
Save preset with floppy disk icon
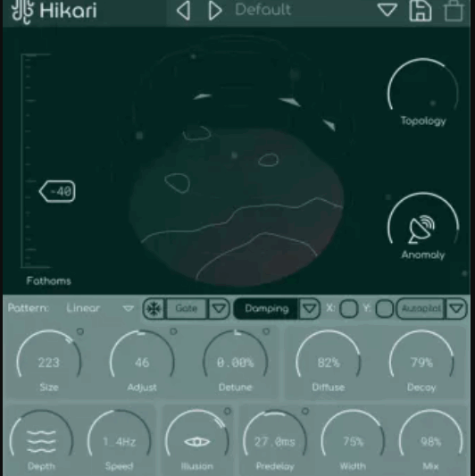(421, 11)
